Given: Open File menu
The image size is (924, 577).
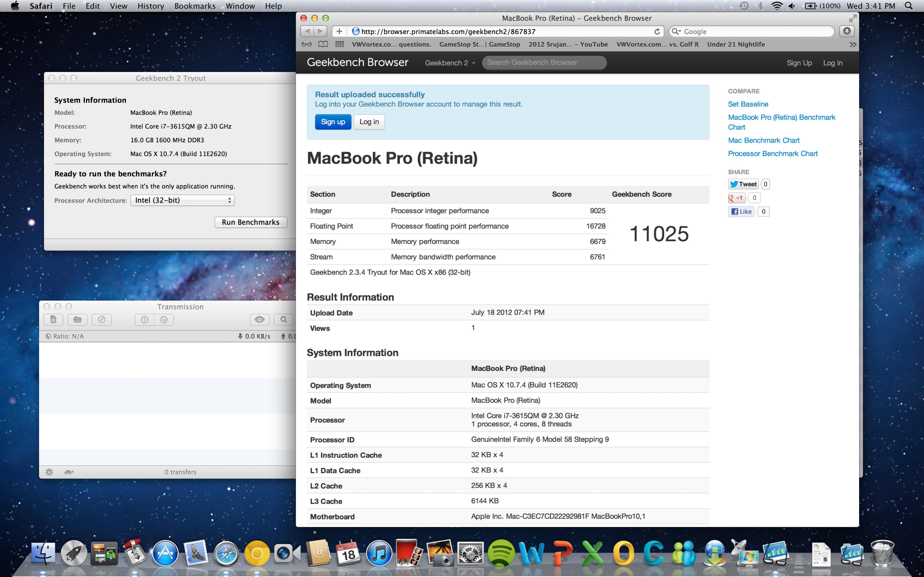Looking at the screenshot, I should (x=69, y=6).
